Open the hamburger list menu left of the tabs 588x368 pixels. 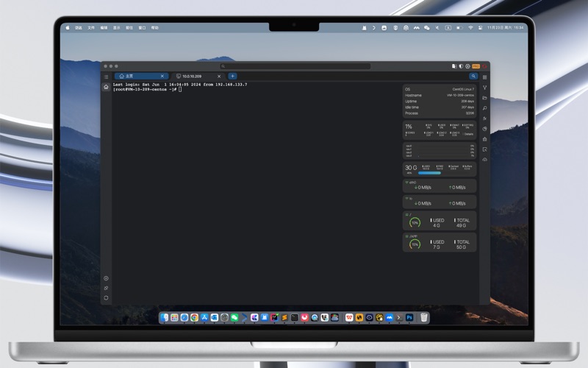[x=106, y=77]
